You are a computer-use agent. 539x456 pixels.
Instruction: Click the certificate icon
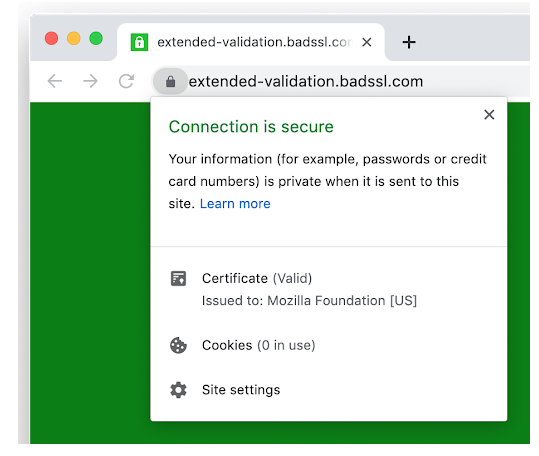[178, 279]
